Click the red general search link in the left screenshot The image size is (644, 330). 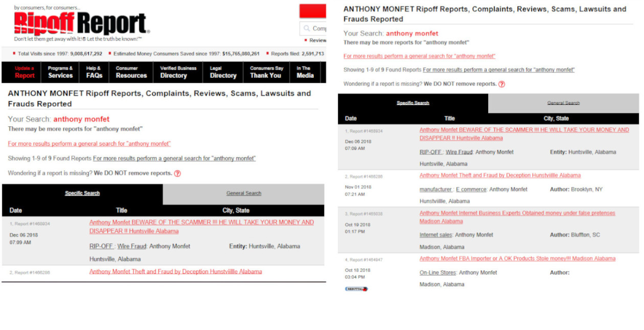[x=89, y=144]
